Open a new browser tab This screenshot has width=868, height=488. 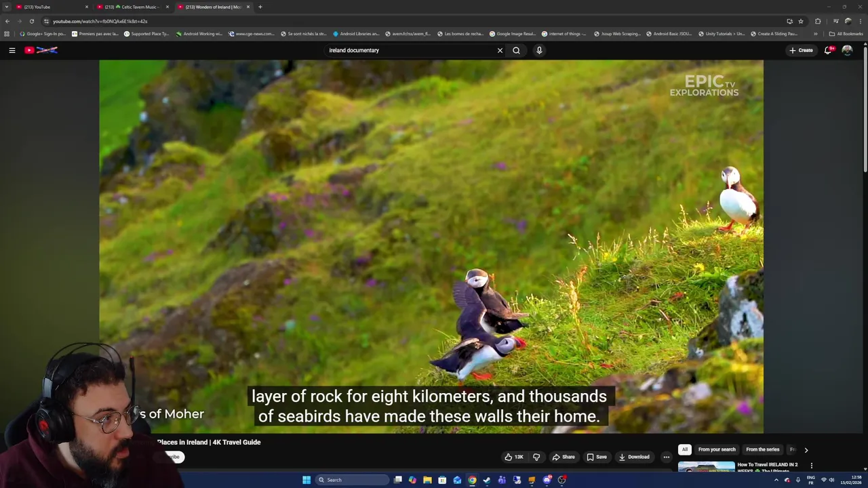260,7
